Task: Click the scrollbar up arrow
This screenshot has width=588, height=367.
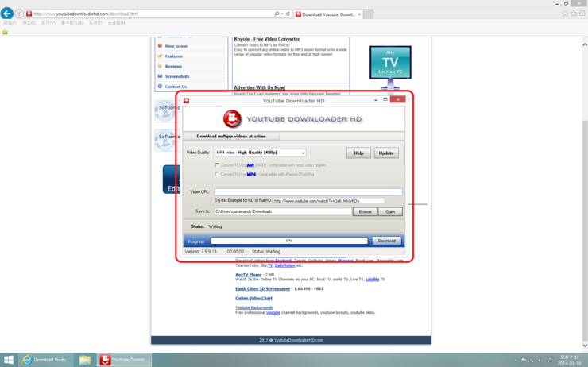Action: coord(585,44)
